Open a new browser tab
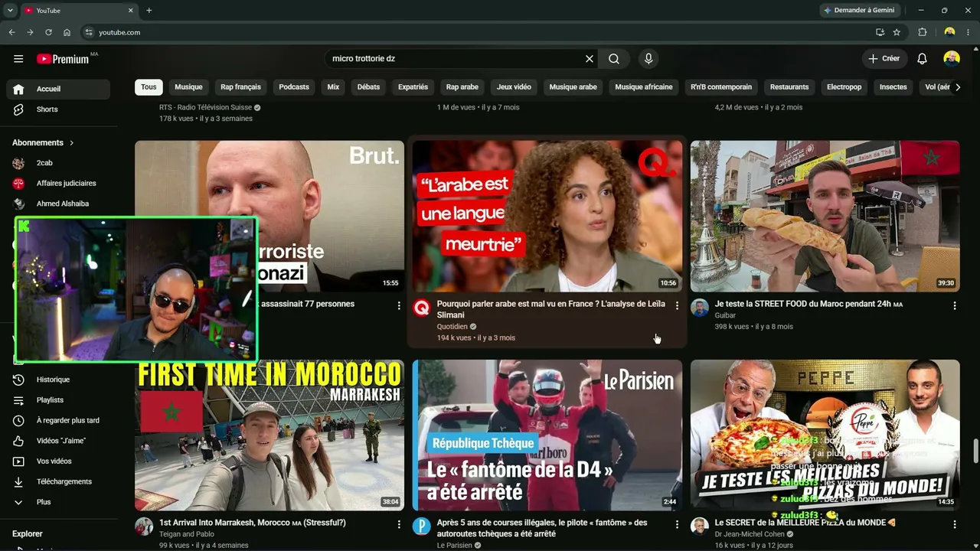The height and width of the screenshot is (551, 980). pyautogui.click(x=149, y=10)
